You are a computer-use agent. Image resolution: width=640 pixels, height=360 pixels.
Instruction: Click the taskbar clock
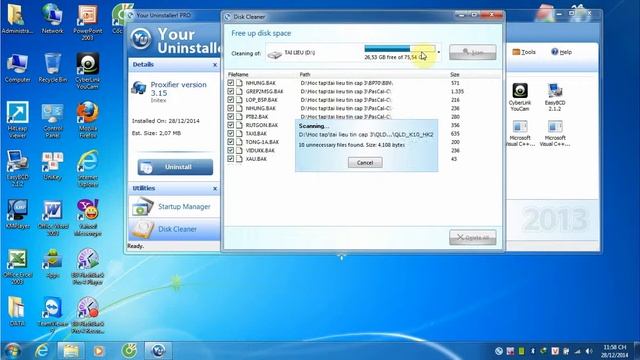click(x=614, y=351)
